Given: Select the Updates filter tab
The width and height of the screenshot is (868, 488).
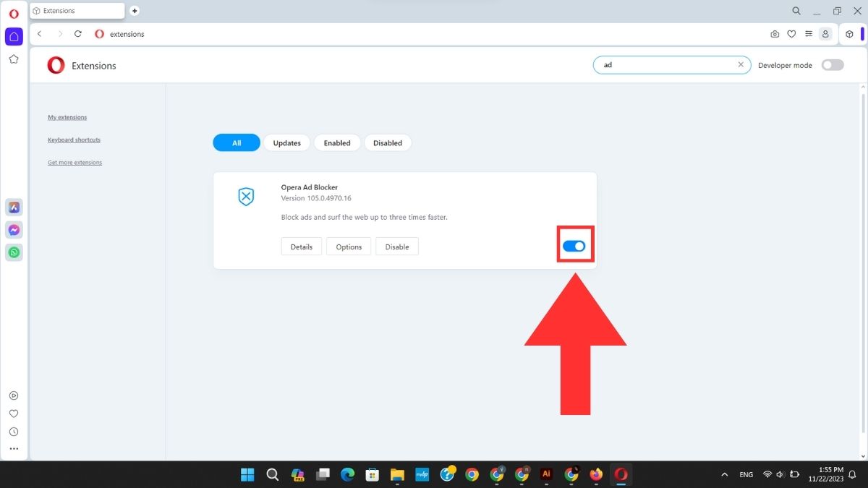Looking at the screenshot, I should pyautogui.click(x=286, y=142).
